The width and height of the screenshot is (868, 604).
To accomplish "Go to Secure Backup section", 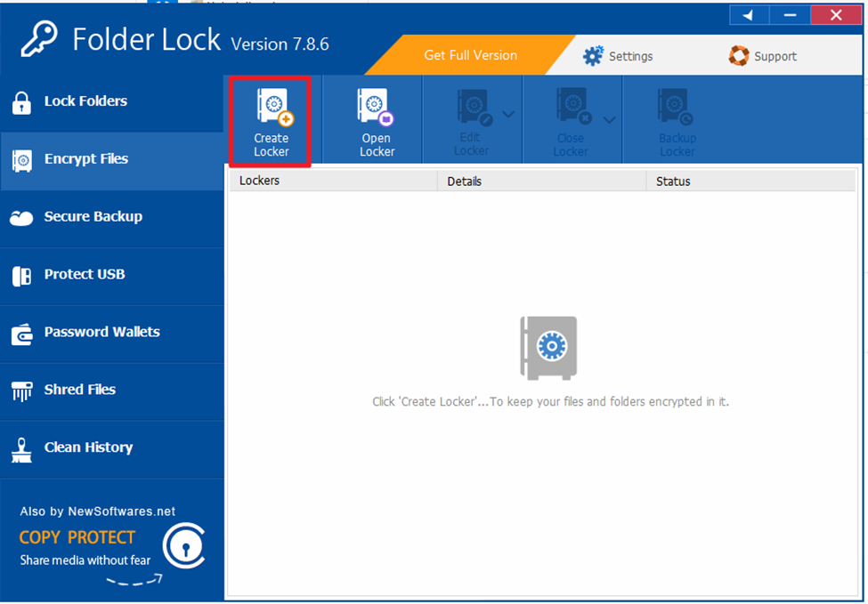I will tap(112, 218).
